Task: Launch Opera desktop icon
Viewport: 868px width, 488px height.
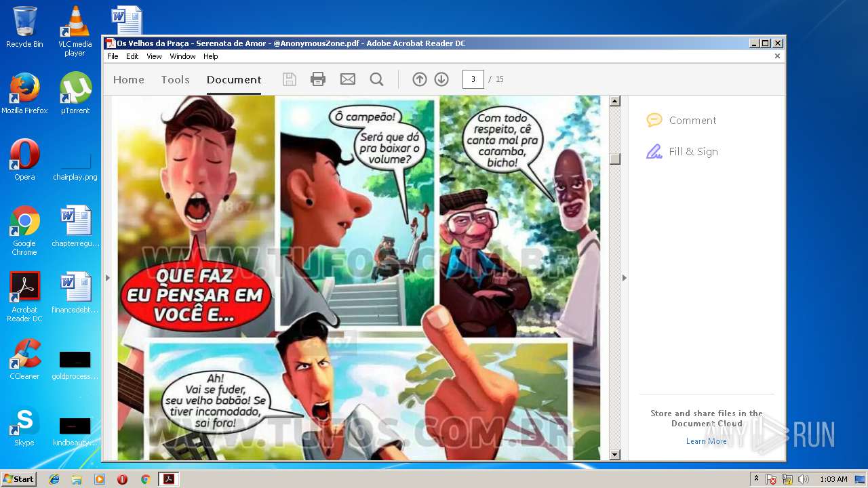Action: click(24, 160)
